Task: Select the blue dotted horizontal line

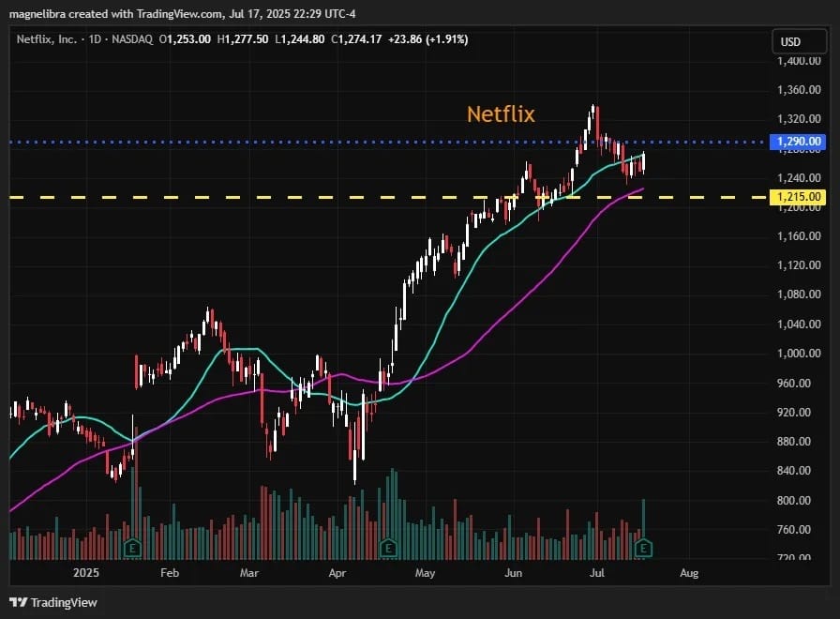Action: click(388, 142)
